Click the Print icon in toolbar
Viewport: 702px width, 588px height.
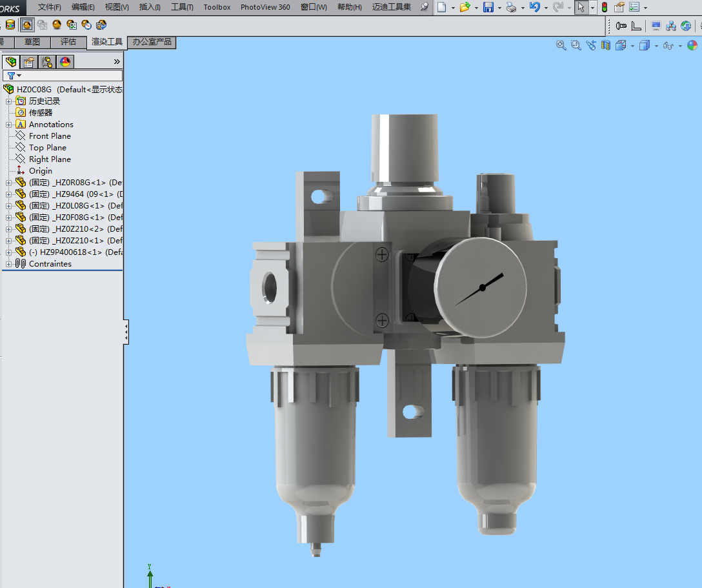pos(510,7)
